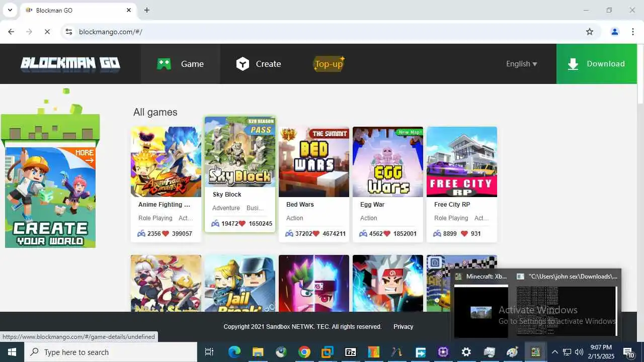Open the Free City RP thumbnail
Screen dimensions: 644x362
coord(462,162)
